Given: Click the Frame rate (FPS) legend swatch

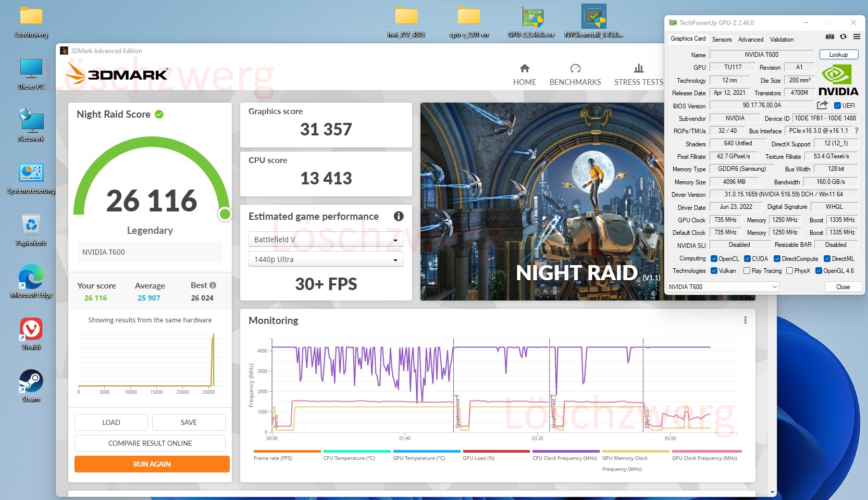Looking at the screenshot, I should tap(287, 451).
